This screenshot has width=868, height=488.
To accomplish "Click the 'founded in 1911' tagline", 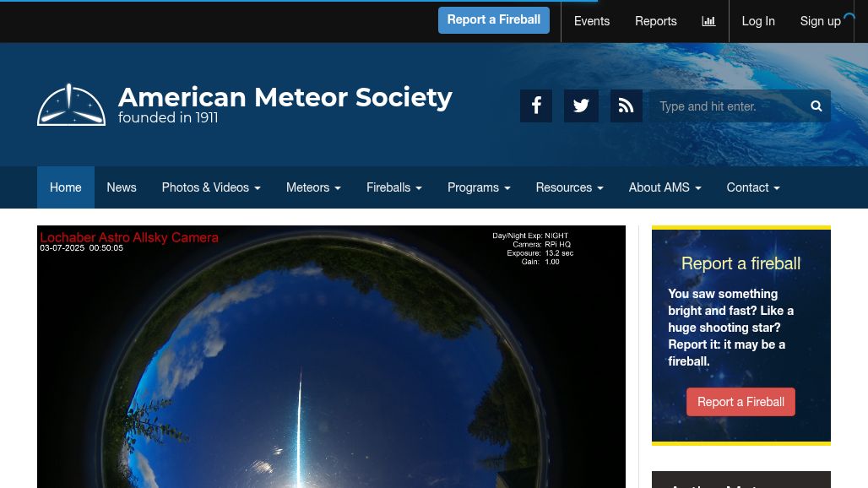I will click(168, 118).
